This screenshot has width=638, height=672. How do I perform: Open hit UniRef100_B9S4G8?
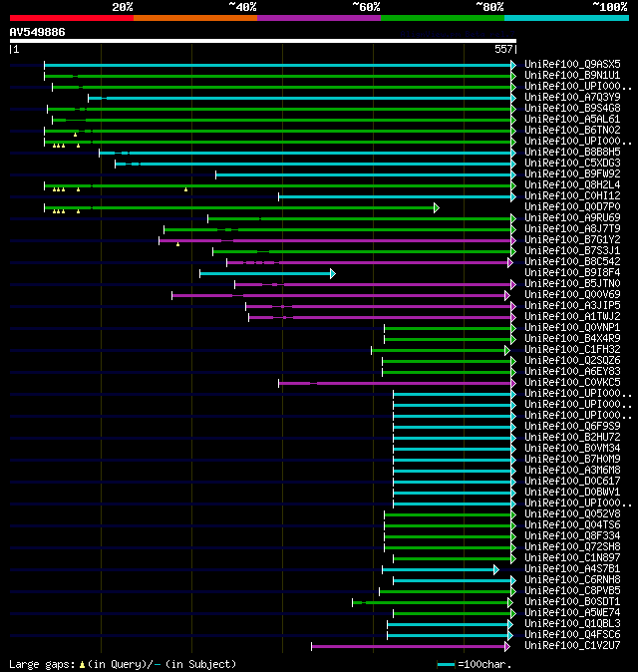coord(572,108)
